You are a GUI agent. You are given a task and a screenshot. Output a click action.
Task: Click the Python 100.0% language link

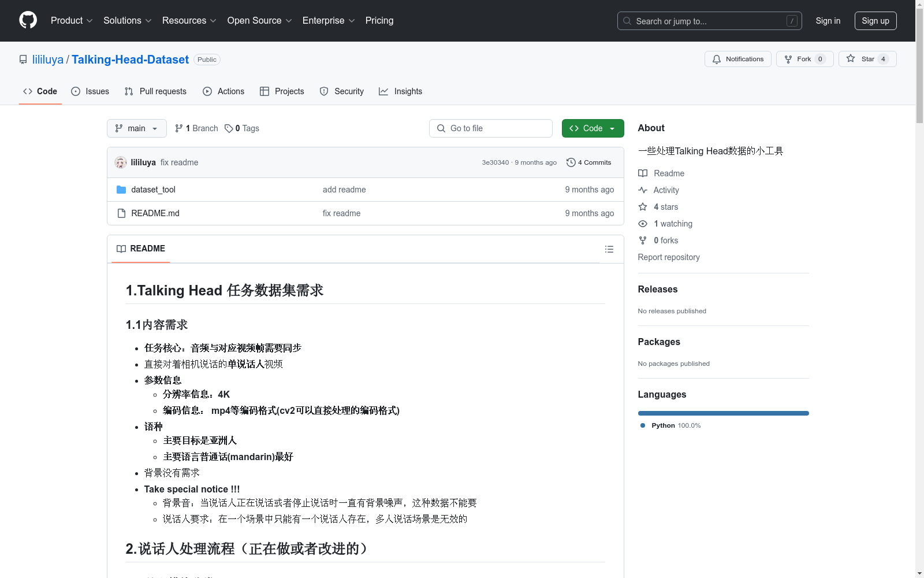coord(670,425)
